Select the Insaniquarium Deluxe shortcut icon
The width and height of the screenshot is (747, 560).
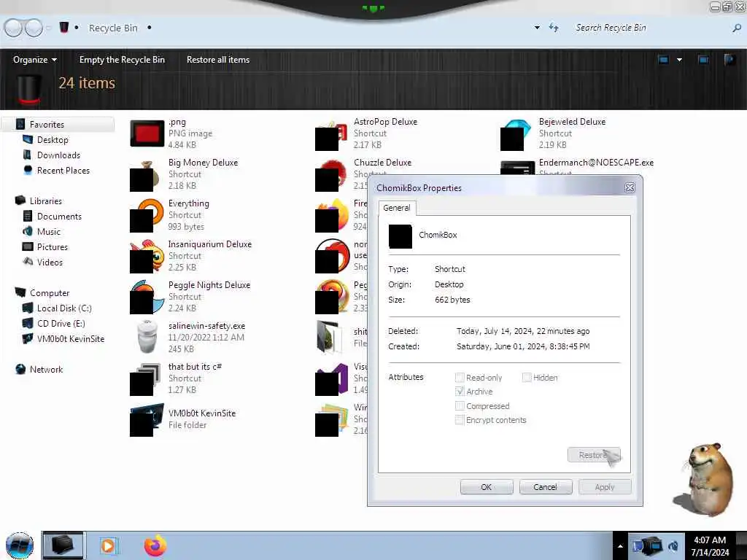(147, 256)
